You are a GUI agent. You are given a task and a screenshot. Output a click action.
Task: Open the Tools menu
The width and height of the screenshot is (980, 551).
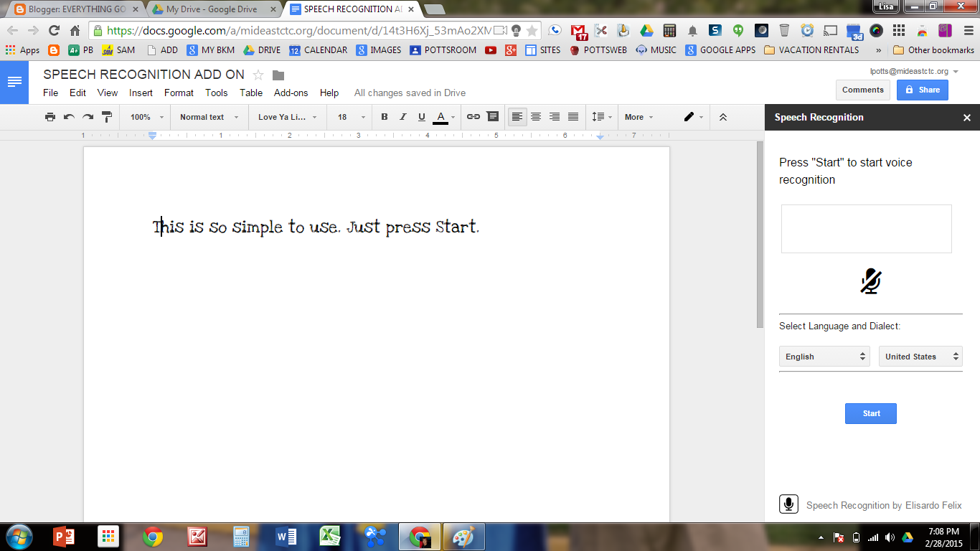pyautogui.click(x=216, y=93)
